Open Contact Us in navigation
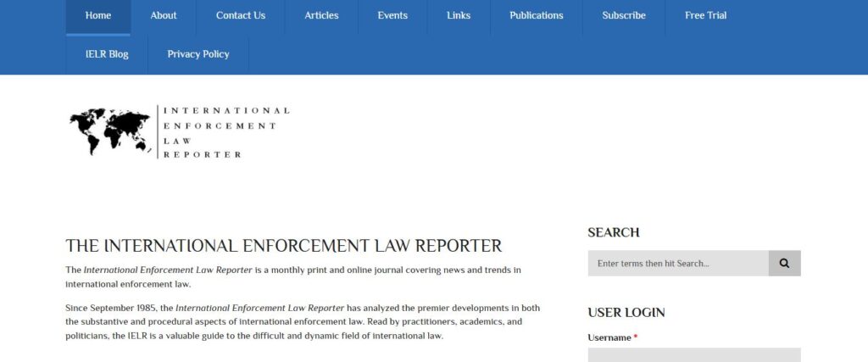Screen dimensions: 868x362 pyautogui.click(x=241, y=15)
